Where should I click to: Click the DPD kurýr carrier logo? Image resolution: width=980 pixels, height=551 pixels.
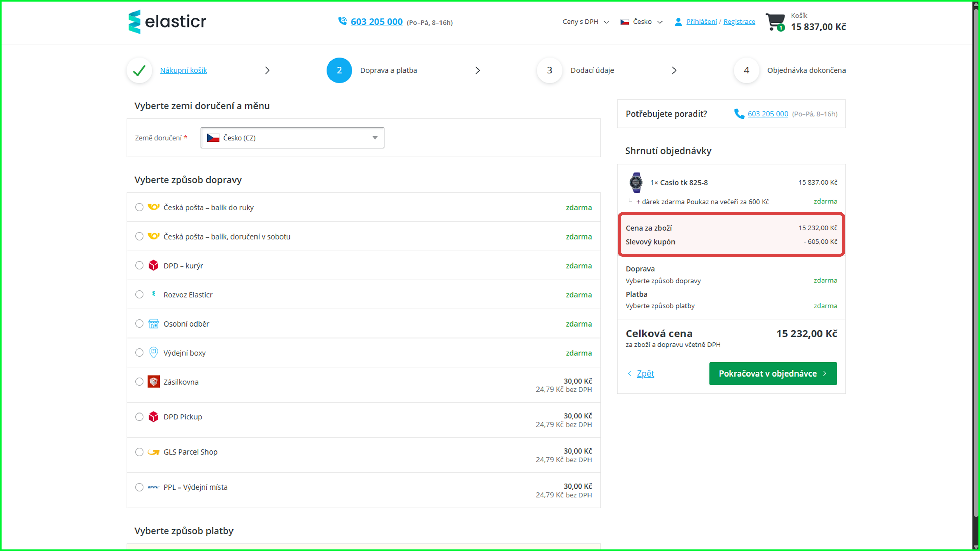coord(153,265)
